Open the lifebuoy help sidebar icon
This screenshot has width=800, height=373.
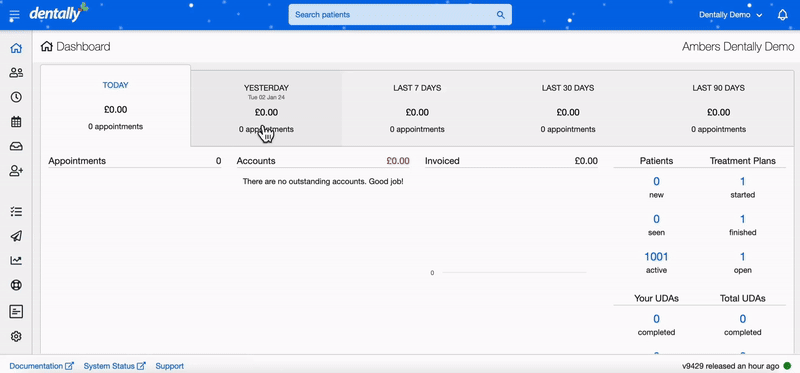coord(16,285)
